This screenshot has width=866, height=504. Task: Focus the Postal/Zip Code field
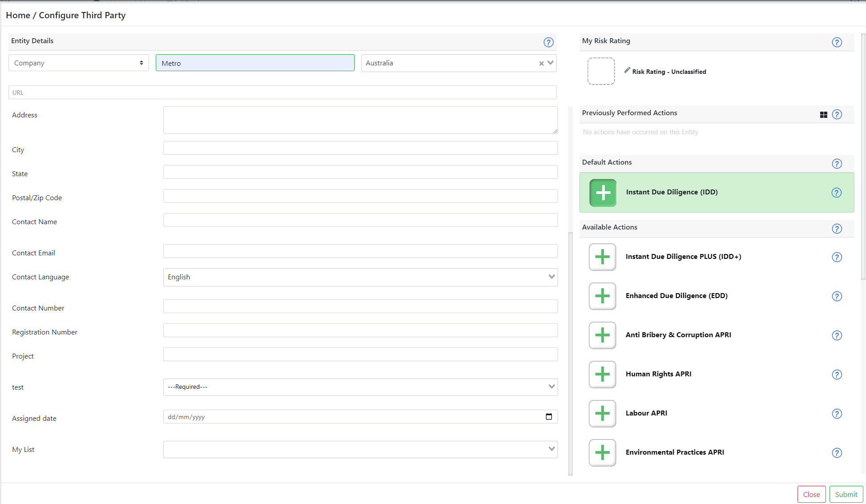(360, 196)
